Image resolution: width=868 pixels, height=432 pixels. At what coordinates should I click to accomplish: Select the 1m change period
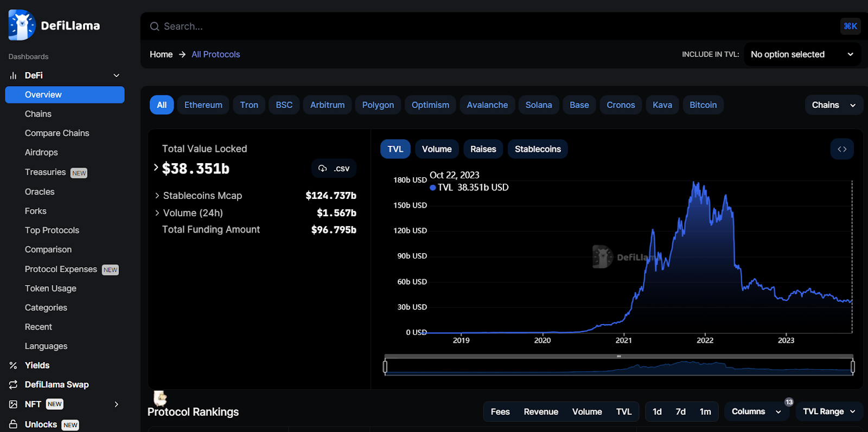(705, 412)
